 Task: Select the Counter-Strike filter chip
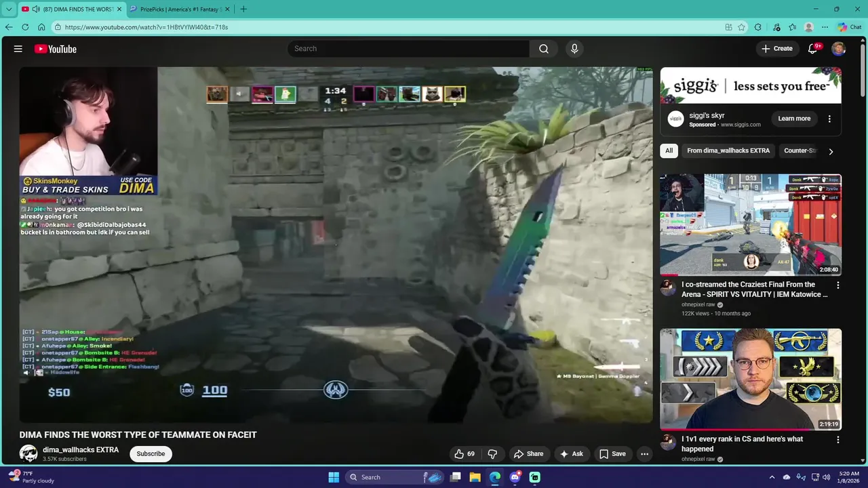[800, 150]
